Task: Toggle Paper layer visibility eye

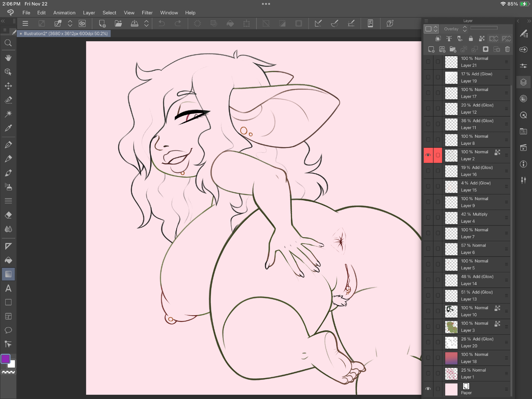Action: (x=428, y=389)
